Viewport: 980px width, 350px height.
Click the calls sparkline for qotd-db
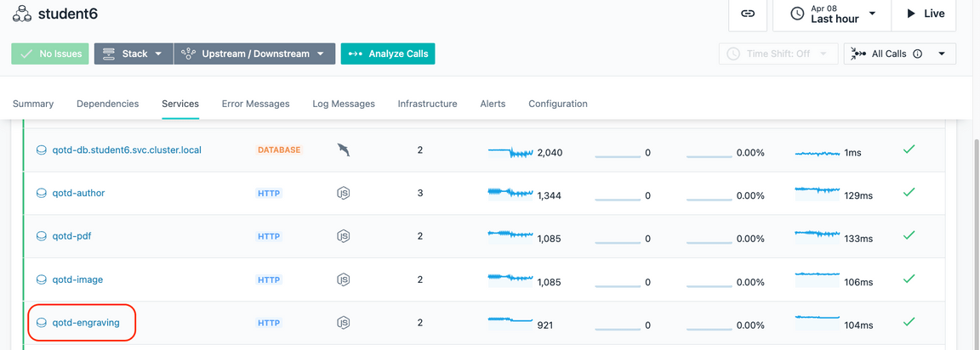point(510,151)
